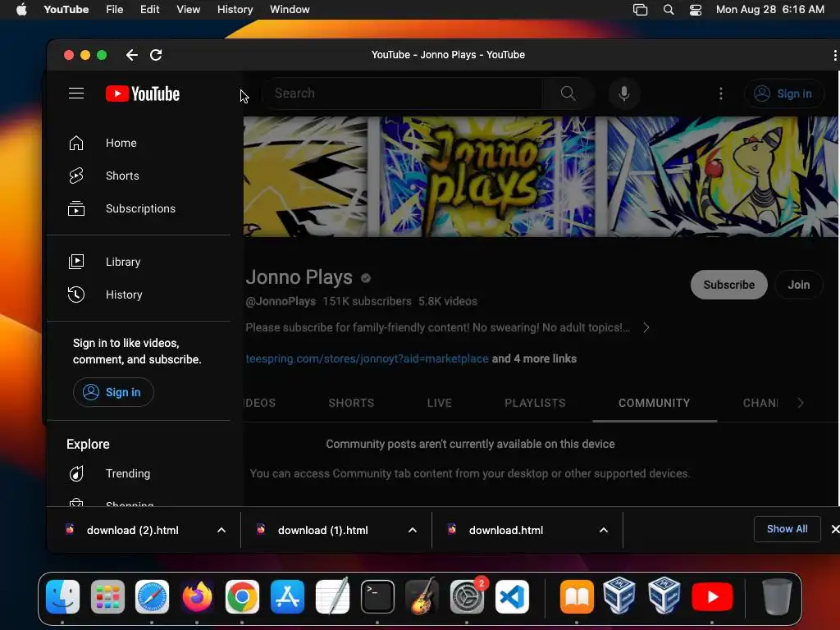Viewport: 840px width, 630px height.
Task: Open App Store from the Dock
Action: [x=287, y=596]
